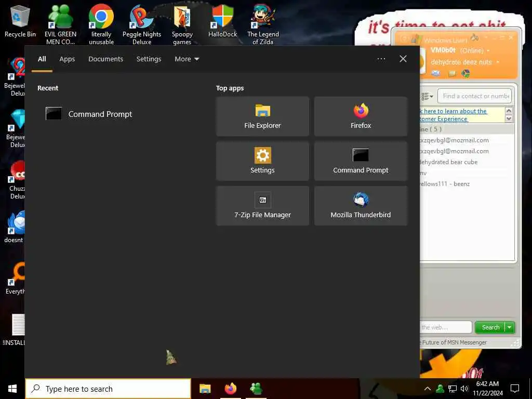Open the Settings tile in Top apps
This screenshot has width=532, height=399.
[262, 161]
